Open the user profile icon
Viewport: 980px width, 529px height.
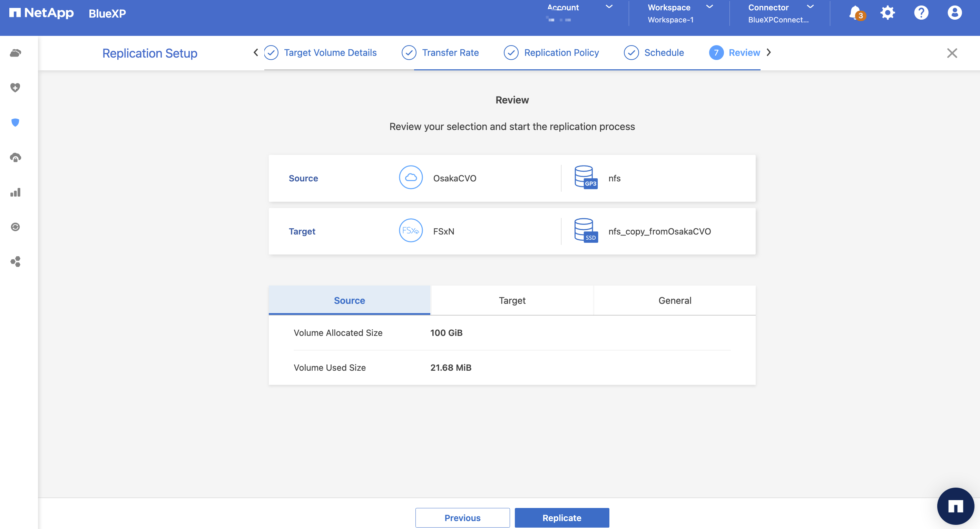[954, 12]
